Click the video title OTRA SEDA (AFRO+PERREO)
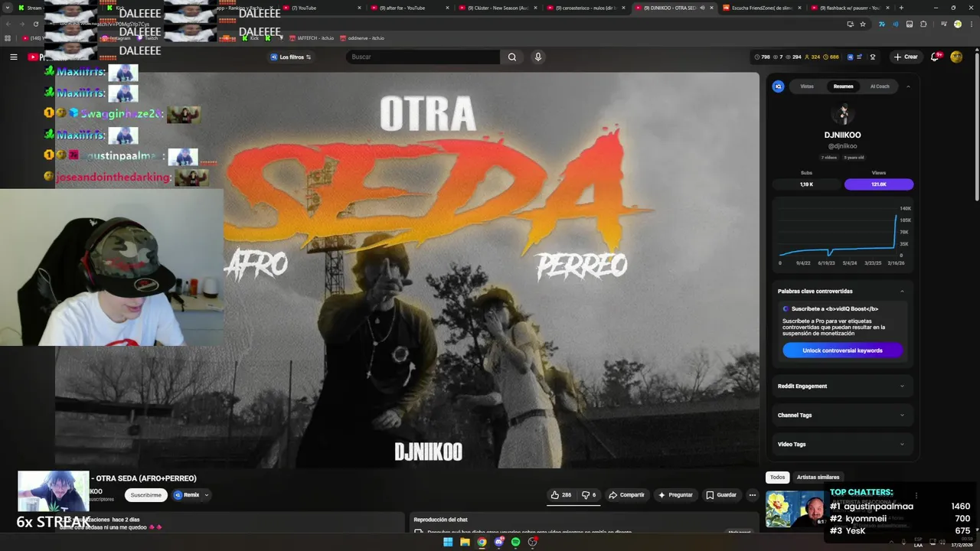The image size is (980, 551). tap(145, 478)
